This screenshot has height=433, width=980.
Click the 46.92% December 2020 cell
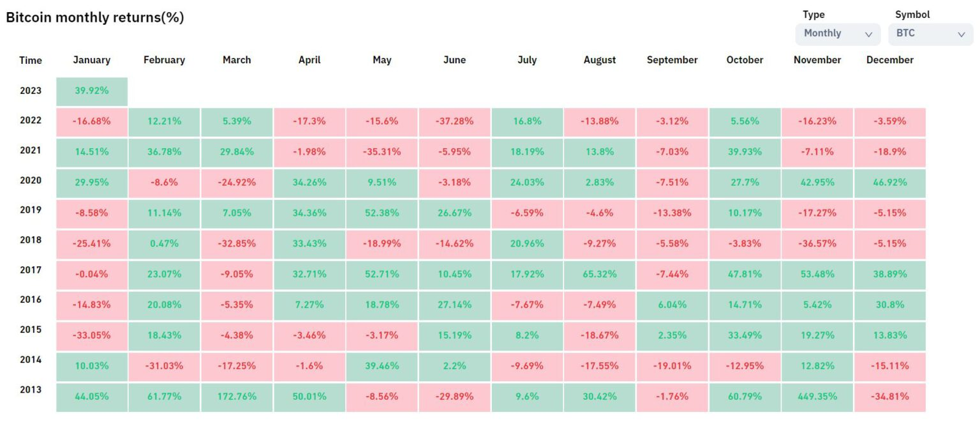pyautogui.click(x=889, y=183)
